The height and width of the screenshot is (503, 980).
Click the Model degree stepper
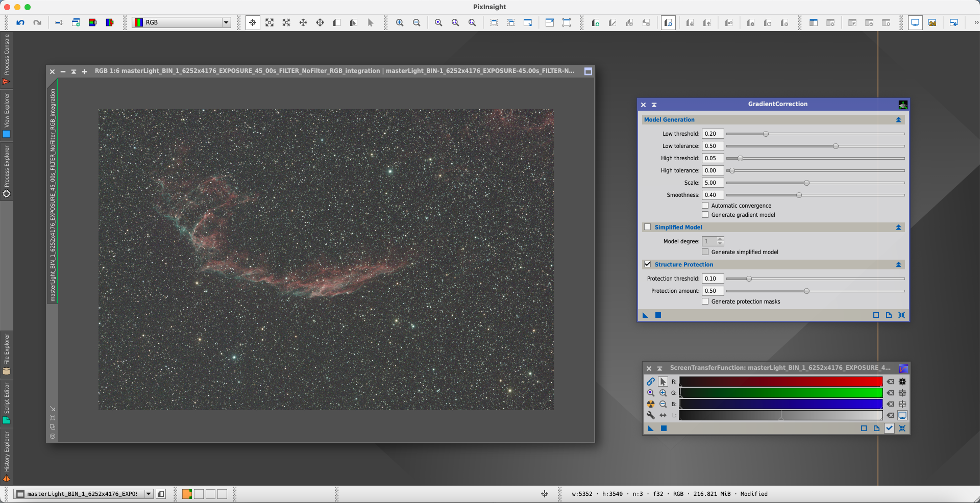[720, 241]
